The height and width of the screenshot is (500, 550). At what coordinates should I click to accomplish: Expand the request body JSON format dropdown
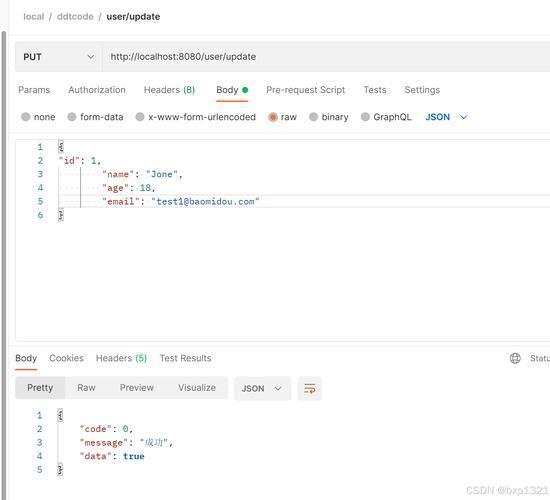pos(446,117)
